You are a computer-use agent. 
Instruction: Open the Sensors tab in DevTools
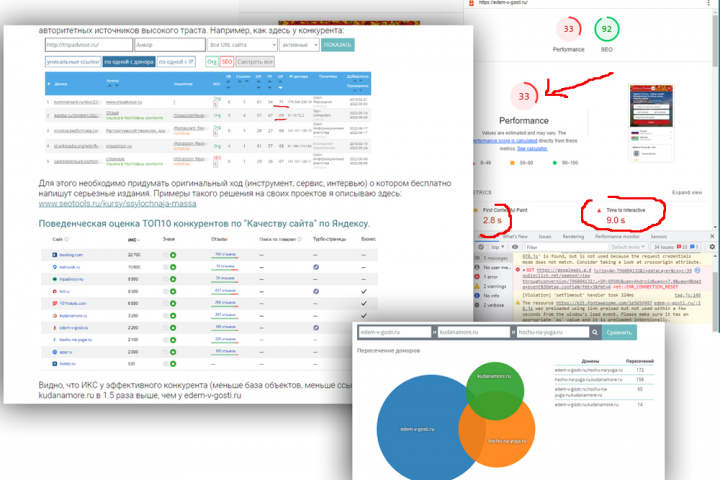tap(658, 236)
